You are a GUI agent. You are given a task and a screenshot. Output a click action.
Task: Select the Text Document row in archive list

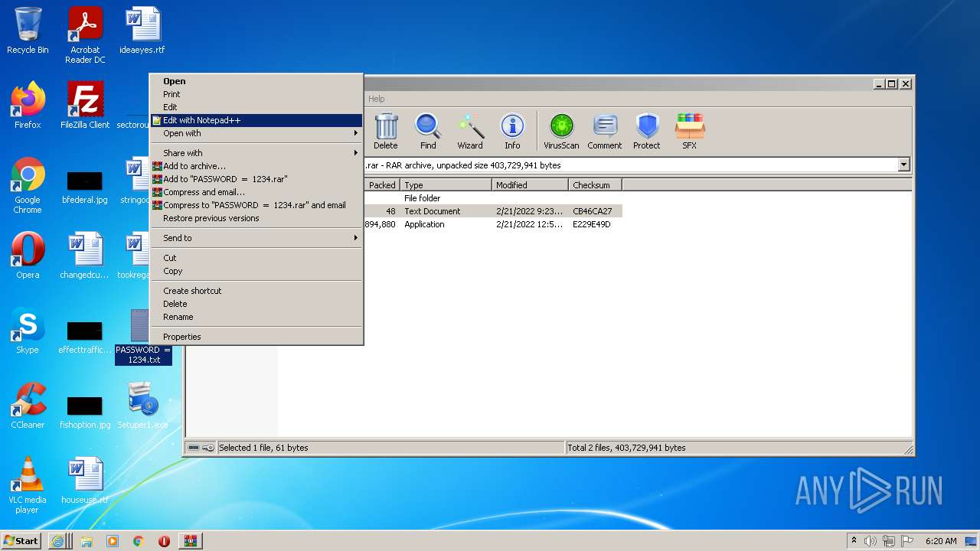[492, 211]
